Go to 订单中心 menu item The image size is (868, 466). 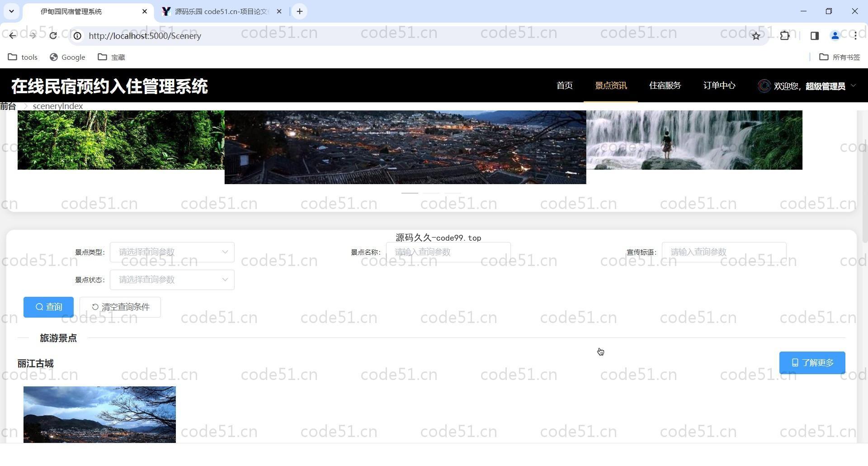click(x=719, y=86)
